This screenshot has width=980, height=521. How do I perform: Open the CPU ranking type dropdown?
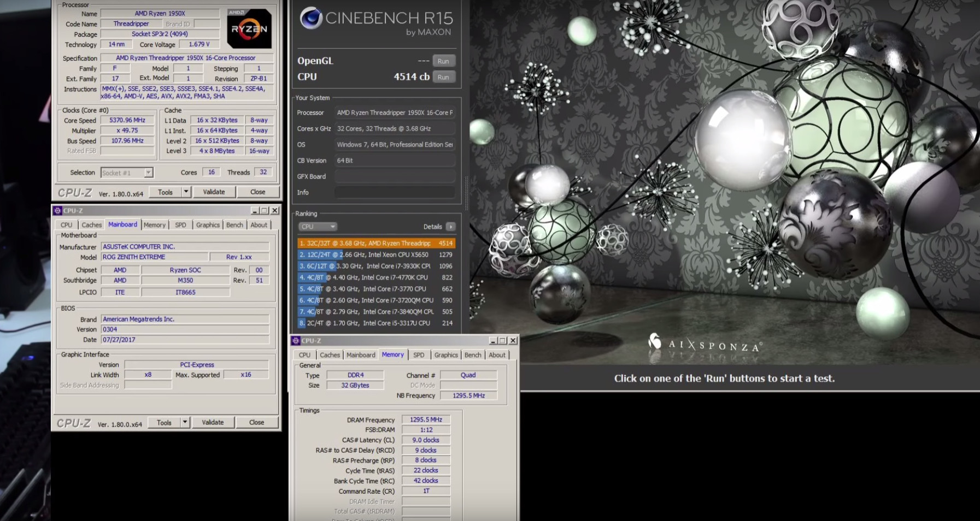318,227
